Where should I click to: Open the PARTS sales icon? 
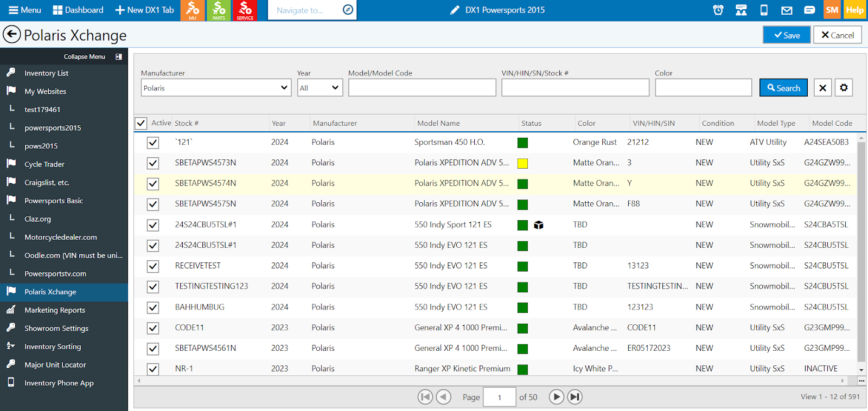(x=219, y=10)
